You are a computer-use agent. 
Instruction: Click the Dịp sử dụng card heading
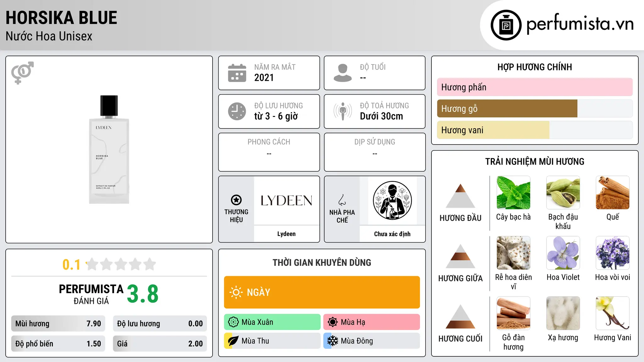click(375, 142)
